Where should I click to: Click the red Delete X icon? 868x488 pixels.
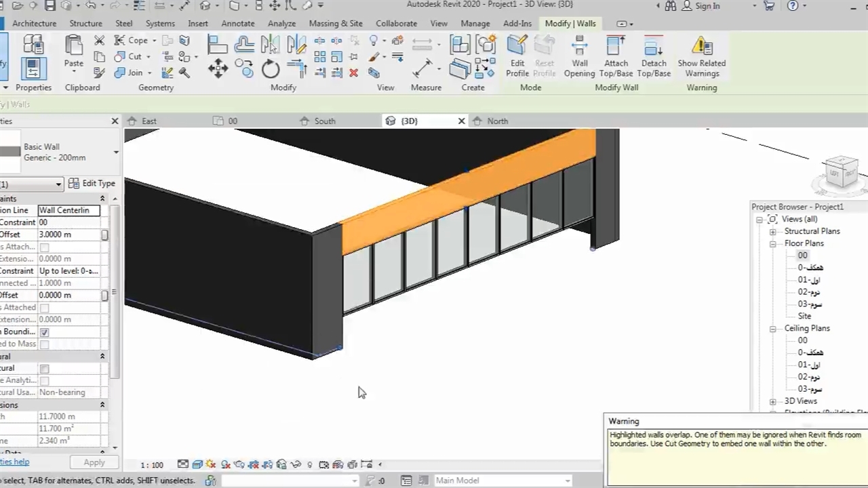pos(353,73)
